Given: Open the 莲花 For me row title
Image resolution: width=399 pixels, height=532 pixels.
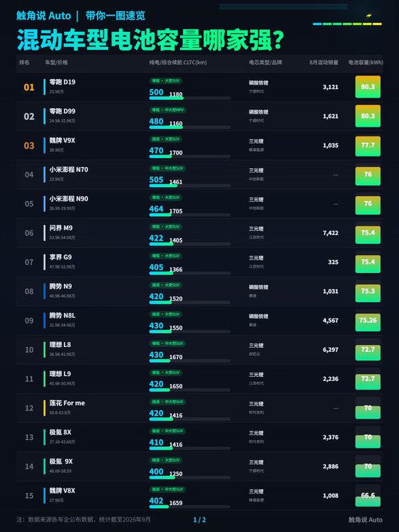Looking at the screenshot, I should click(67, 403).
